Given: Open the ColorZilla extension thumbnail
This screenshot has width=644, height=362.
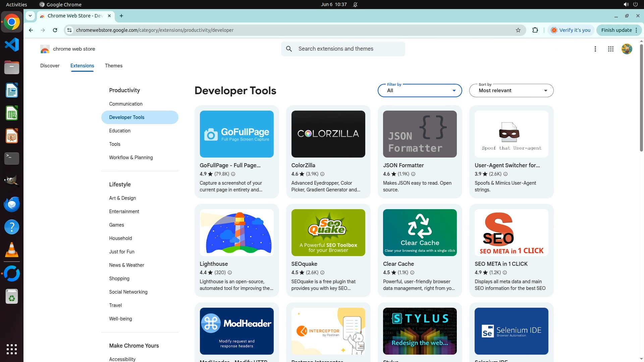Looking at the screenshot, I should point(328,134).
